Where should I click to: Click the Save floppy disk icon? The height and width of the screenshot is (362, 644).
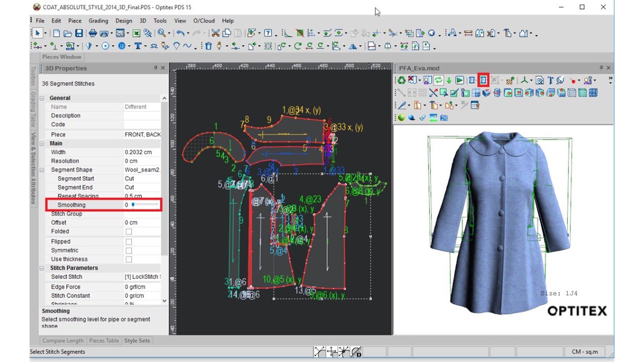79,33
